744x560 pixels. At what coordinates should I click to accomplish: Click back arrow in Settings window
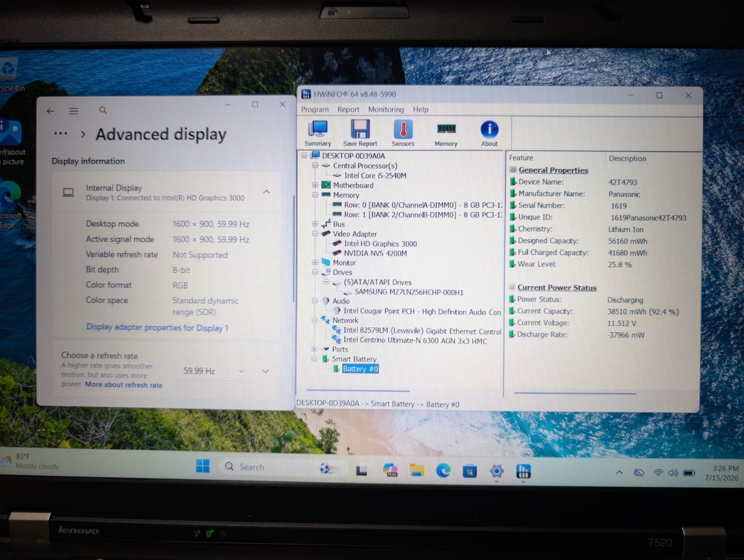[50, 111]
